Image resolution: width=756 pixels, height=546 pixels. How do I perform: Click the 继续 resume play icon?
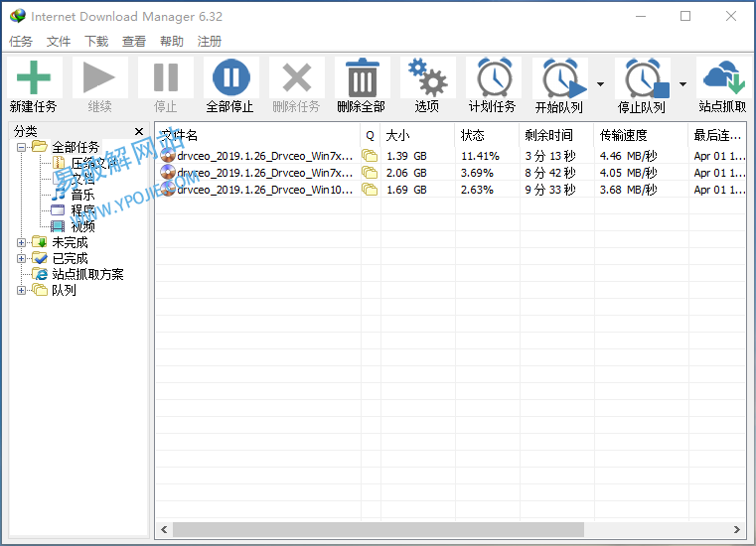point(99,77)
